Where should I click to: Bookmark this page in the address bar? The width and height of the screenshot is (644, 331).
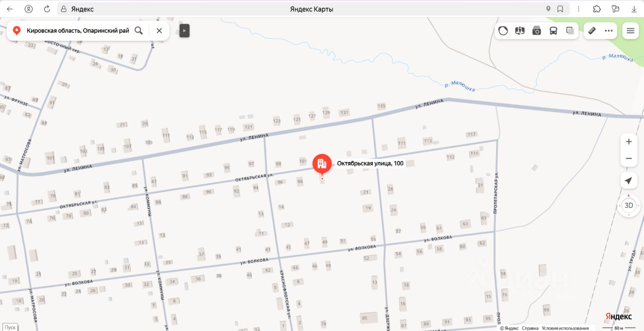(560, 9)
